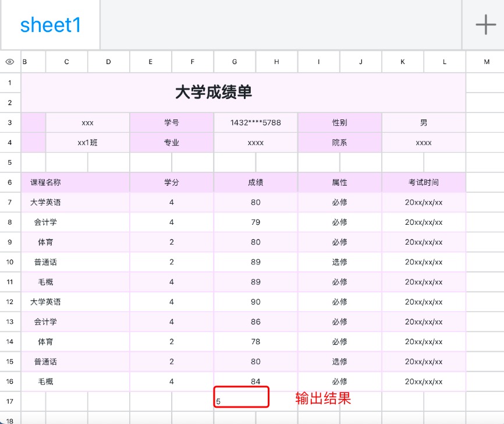
Task: Select column H header
Action: point(277,62)
